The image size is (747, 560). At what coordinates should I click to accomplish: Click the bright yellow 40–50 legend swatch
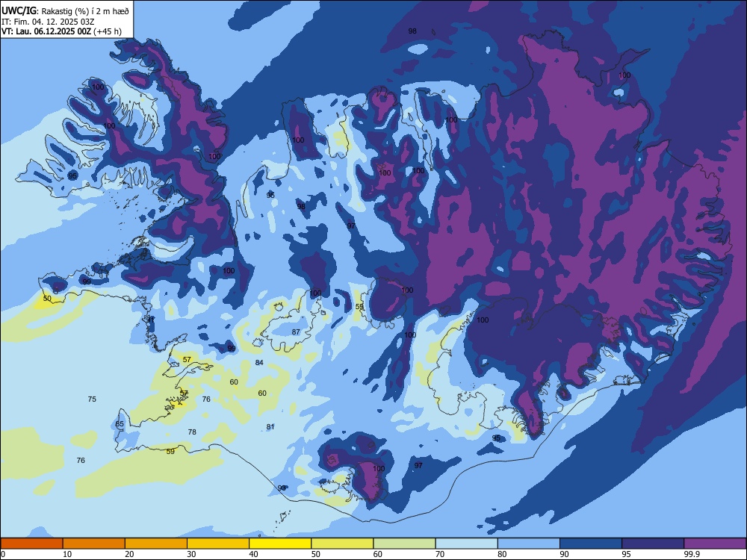[280, 544]
